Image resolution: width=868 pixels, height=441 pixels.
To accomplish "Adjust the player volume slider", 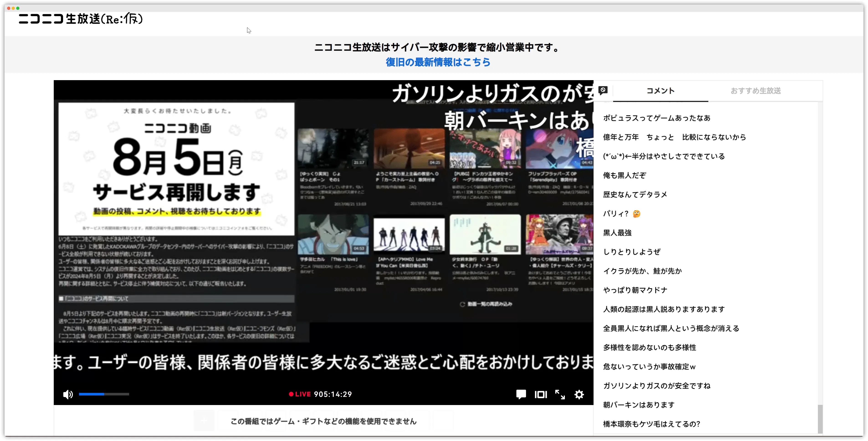I will [x=104, y=394].
